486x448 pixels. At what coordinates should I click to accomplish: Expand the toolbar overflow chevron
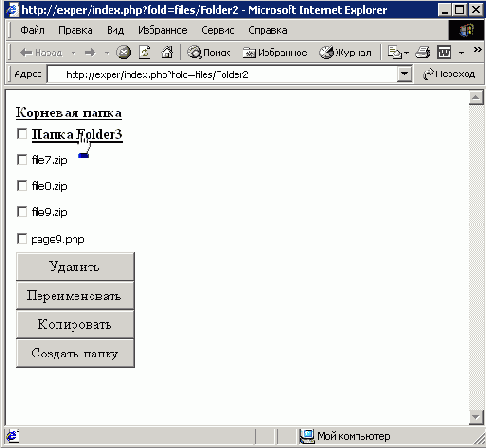coord(477,50)
